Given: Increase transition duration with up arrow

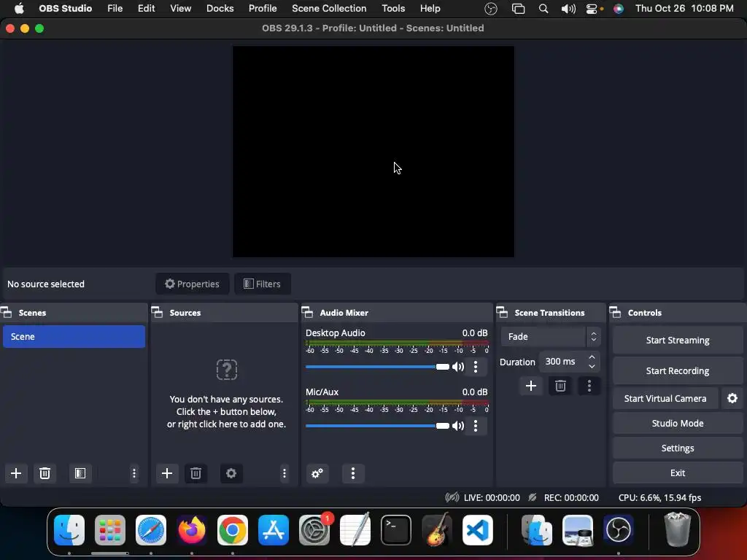Looking at the screenshot, I should pos(592,357).
